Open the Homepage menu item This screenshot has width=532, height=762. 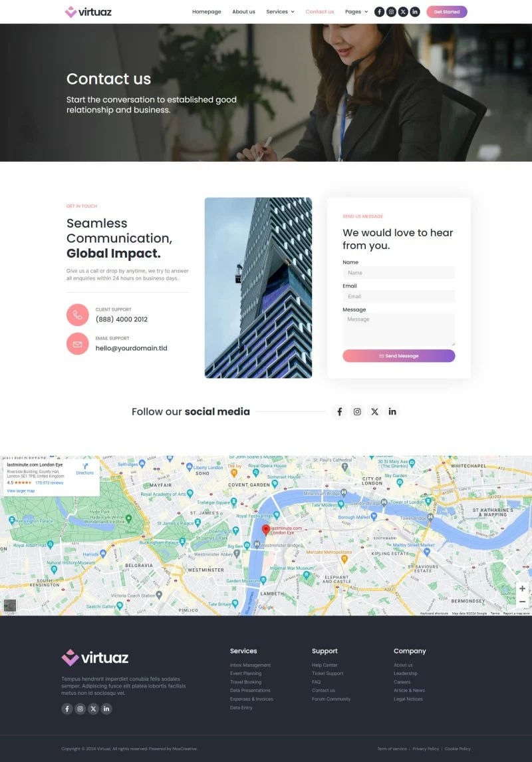(x=206, y=11)
